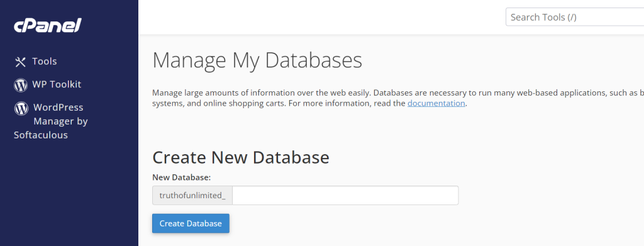This screenshot has height=246, width=644.
Task: Click the New Database name field
Action: (345, 196)
